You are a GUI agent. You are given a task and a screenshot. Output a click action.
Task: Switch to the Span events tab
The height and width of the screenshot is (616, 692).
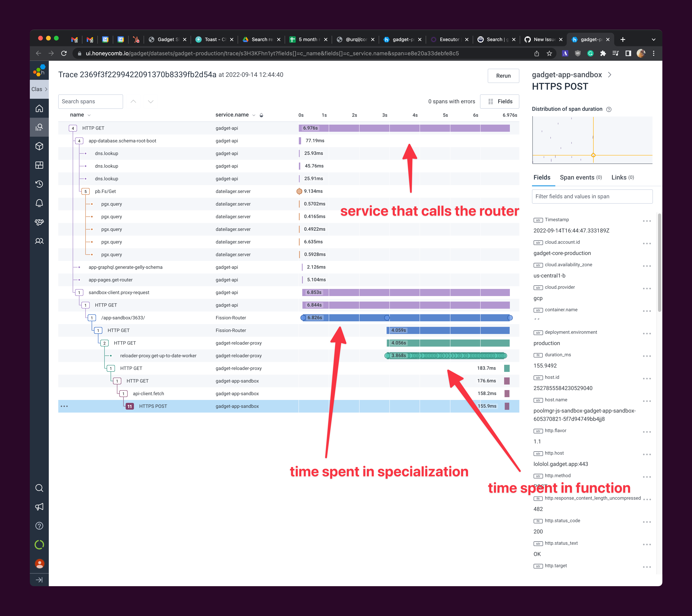578,177
